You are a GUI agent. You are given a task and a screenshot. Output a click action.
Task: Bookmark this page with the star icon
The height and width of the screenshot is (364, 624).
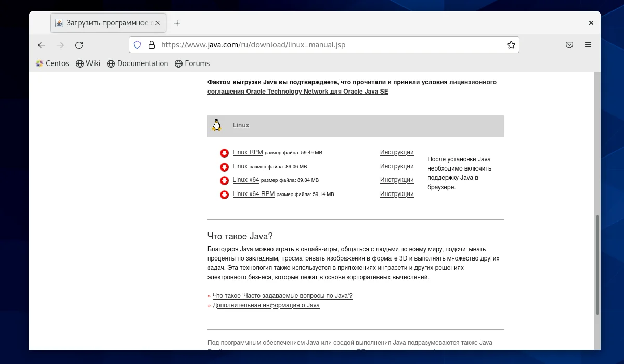tap(511, 45)
